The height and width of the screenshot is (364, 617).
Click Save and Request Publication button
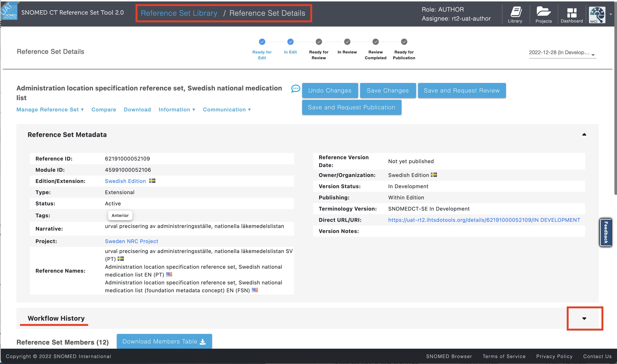(351, 107)
